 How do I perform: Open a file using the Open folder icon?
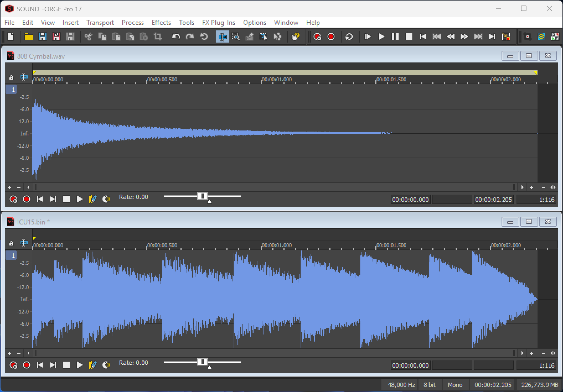tap(29, 36)
